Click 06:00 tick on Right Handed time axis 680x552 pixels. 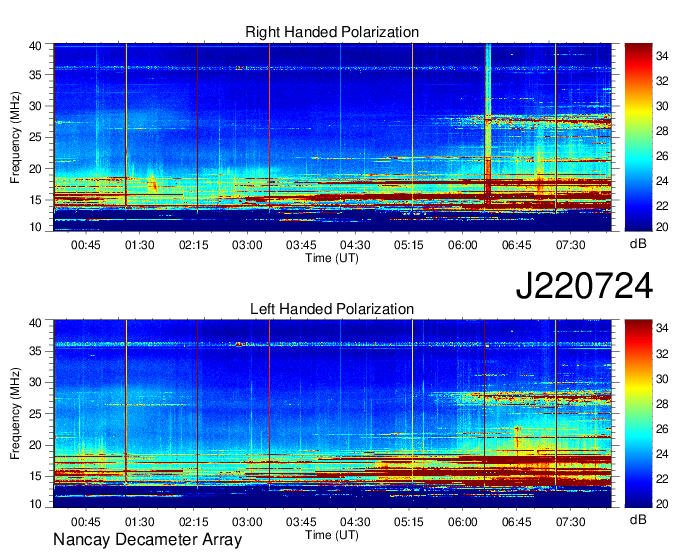pyautogui.click(x=463, y=245)
